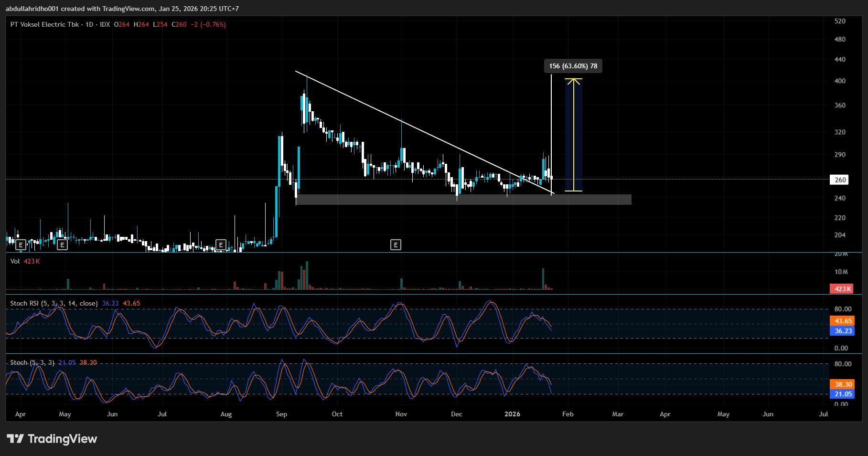Click the Vol indicator title
This screenshot has height=456, width=868.
(15, 261)
